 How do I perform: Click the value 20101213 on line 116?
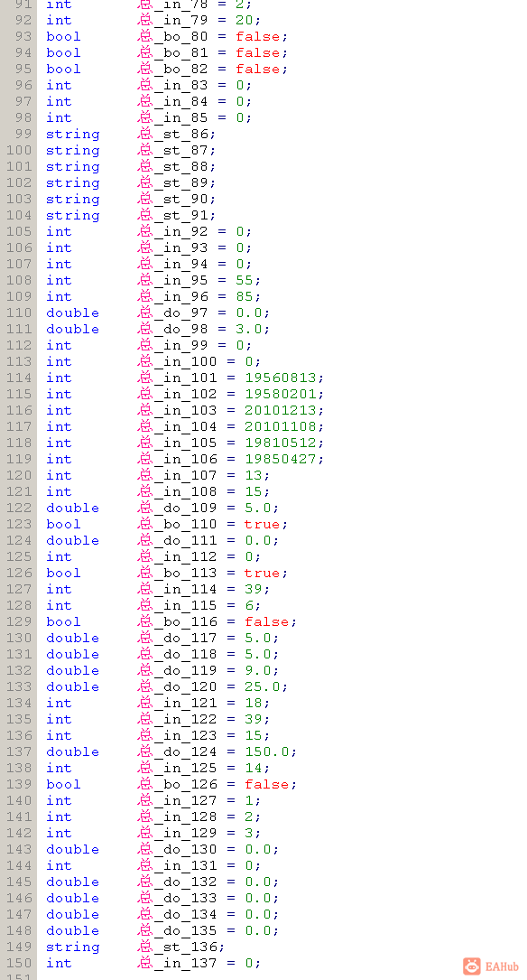[281, 410]
